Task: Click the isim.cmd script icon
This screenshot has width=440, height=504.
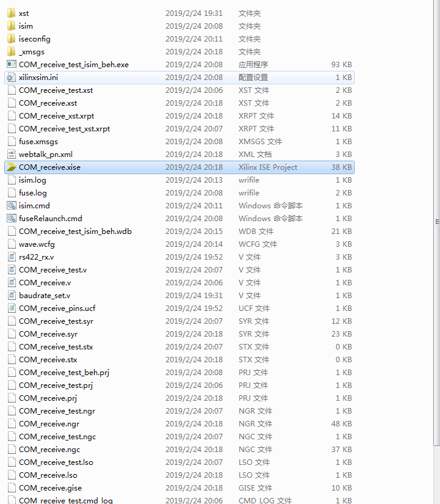Action: pyautogui.click(x=12, y=205)
